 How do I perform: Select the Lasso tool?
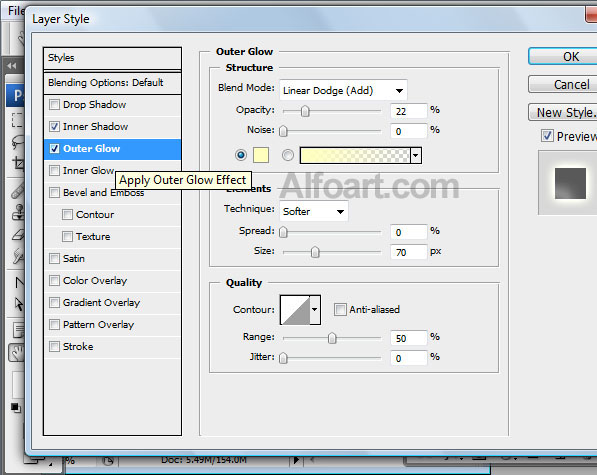coord(18,142)
